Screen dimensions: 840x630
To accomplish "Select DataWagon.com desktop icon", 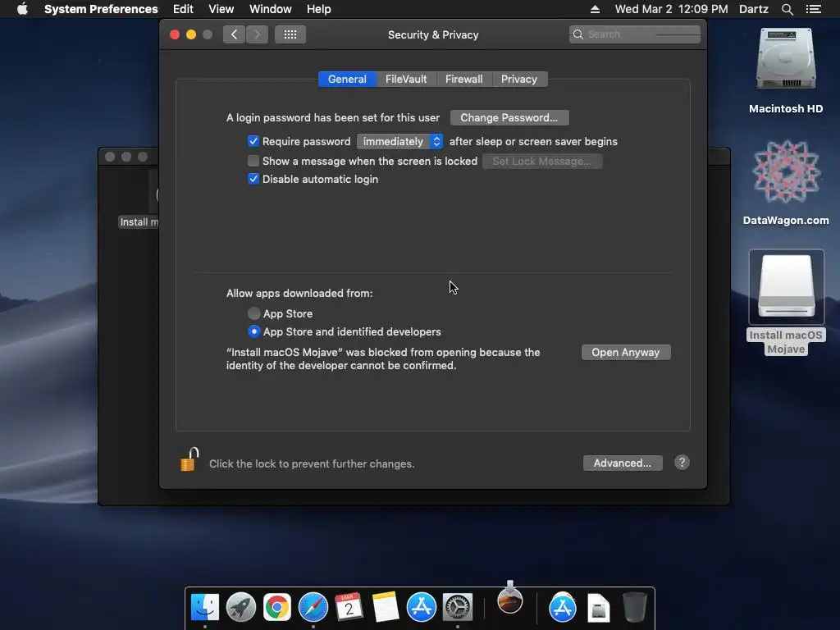I will (x=785, y=171).
